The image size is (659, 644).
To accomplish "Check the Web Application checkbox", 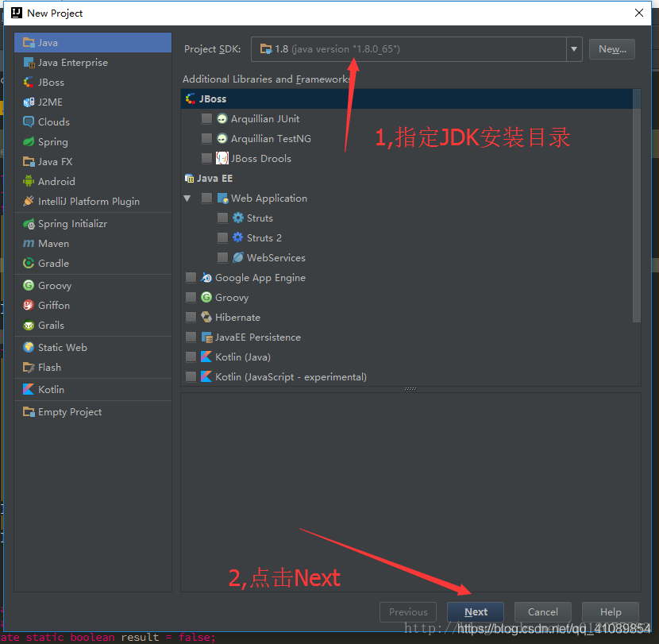I will (206, 198).
